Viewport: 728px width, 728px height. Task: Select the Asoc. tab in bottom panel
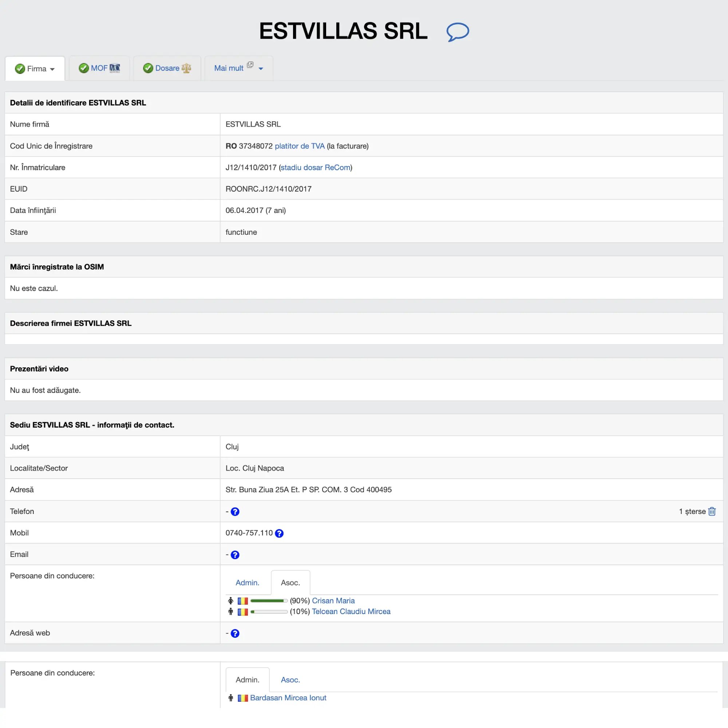(290, 680)
